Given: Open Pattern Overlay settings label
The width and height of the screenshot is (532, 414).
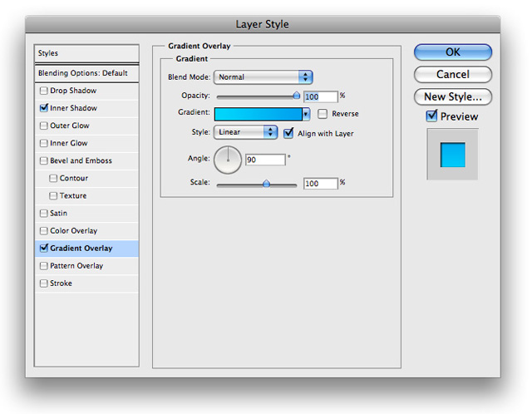Looking at the screenshot, I should pos(76,266).
